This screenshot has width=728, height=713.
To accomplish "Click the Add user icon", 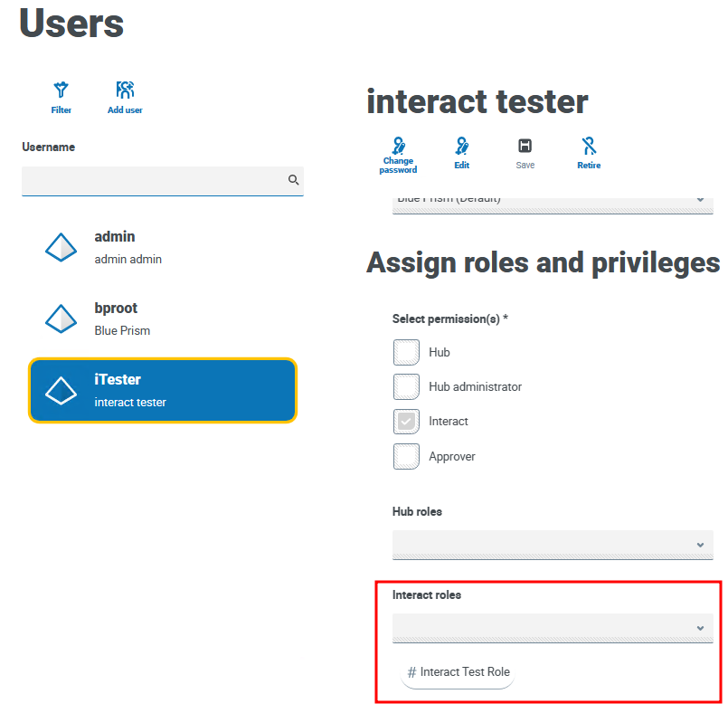I will click(x=125, y=90).
